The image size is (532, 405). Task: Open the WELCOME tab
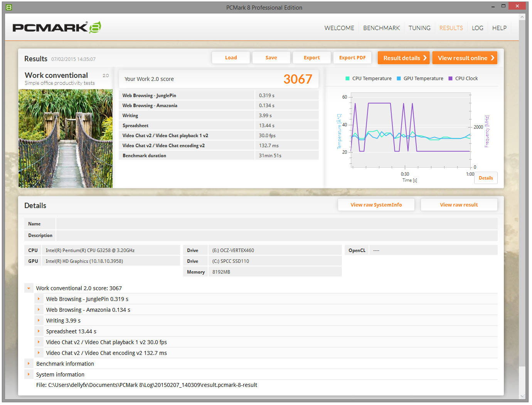coord(339,28)
